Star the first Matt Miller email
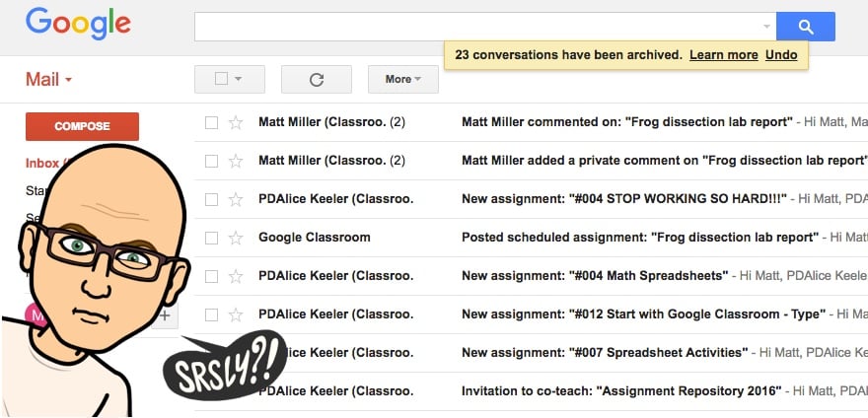Viewport: 868px width, 418px height. (x=236, y=122)
